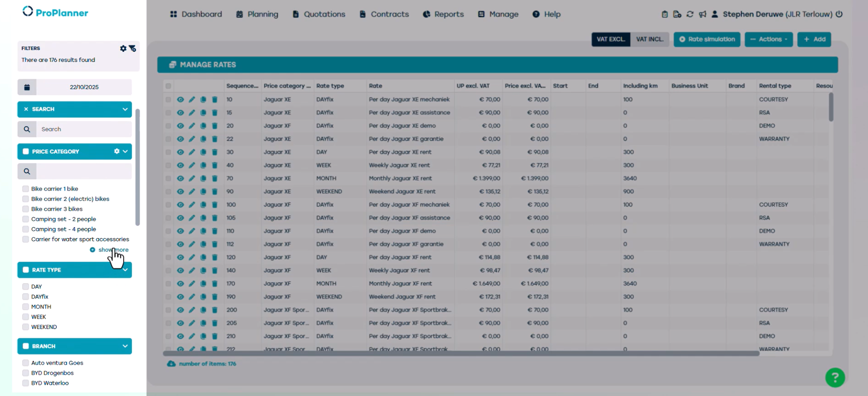This screenshot has width=868, height=396.
Task: Click the megaphone announcements icon
Action: point(702,14)
